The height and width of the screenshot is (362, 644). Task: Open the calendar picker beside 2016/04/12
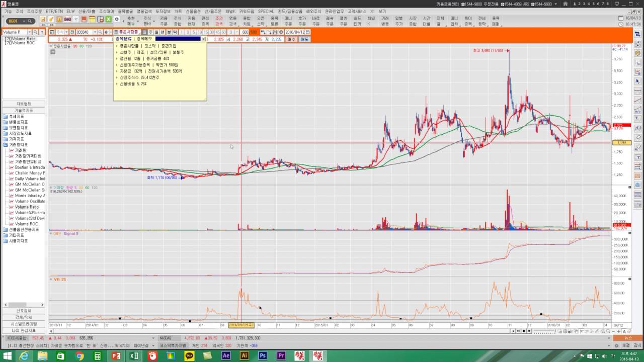(307, 32)
